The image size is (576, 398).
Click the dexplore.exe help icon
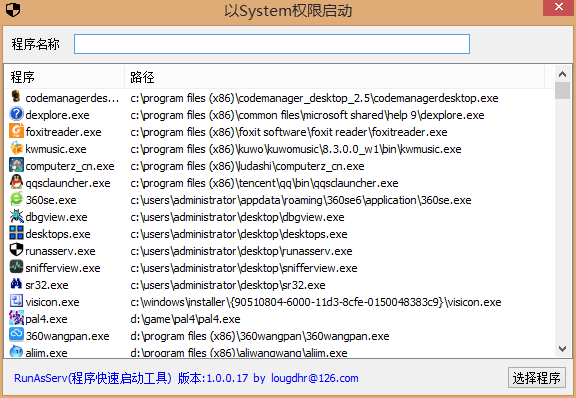(16, 114)
